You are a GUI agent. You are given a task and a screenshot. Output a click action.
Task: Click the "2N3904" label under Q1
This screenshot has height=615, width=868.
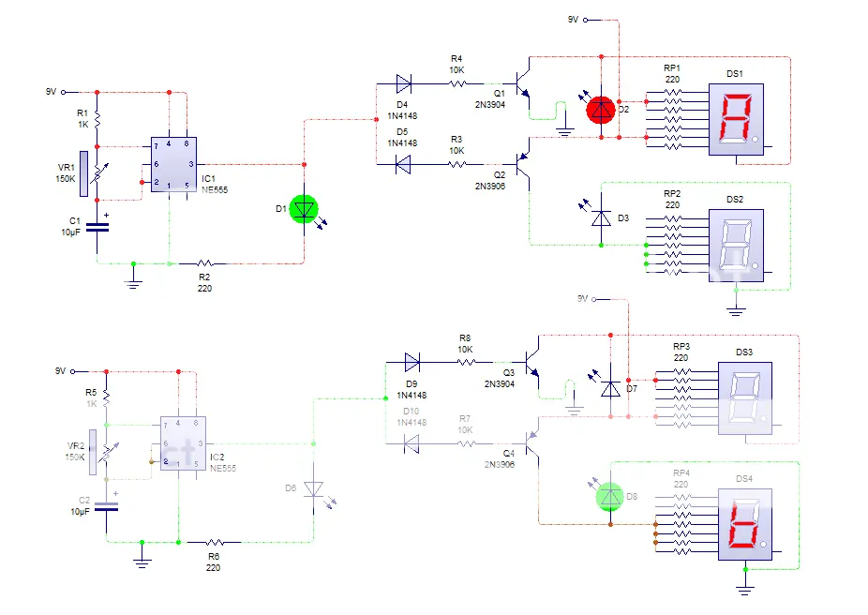[490, 105]
